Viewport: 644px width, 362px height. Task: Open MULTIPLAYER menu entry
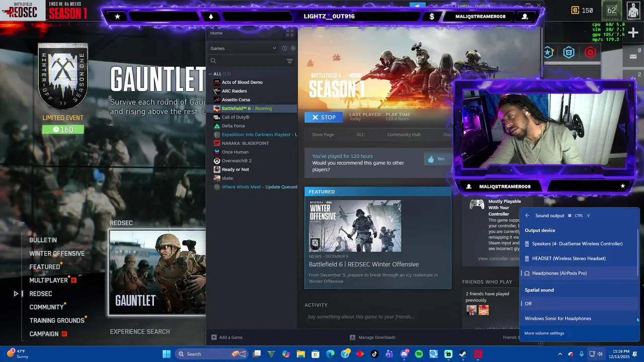pos(49,281)
